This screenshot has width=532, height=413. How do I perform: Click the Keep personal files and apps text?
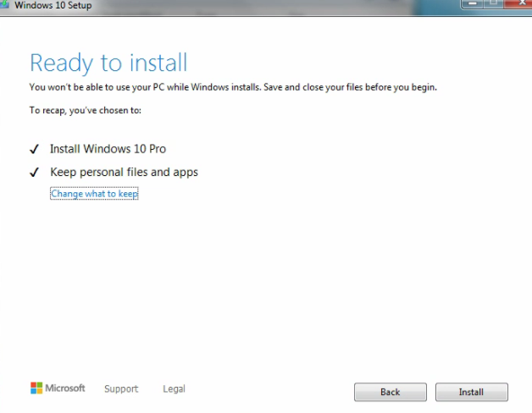click(124, 173)
